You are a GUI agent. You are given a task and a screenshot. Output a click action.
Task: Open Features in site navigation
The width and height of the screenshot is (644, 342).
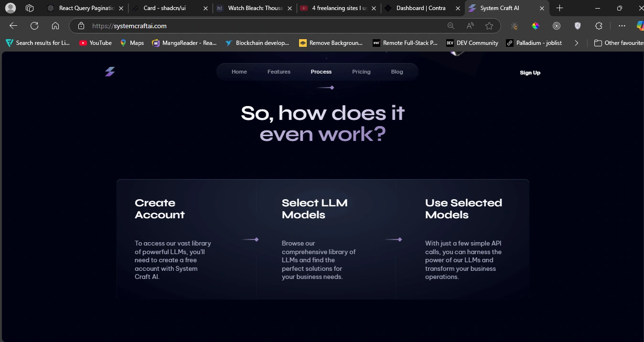(x=279, y=72)
